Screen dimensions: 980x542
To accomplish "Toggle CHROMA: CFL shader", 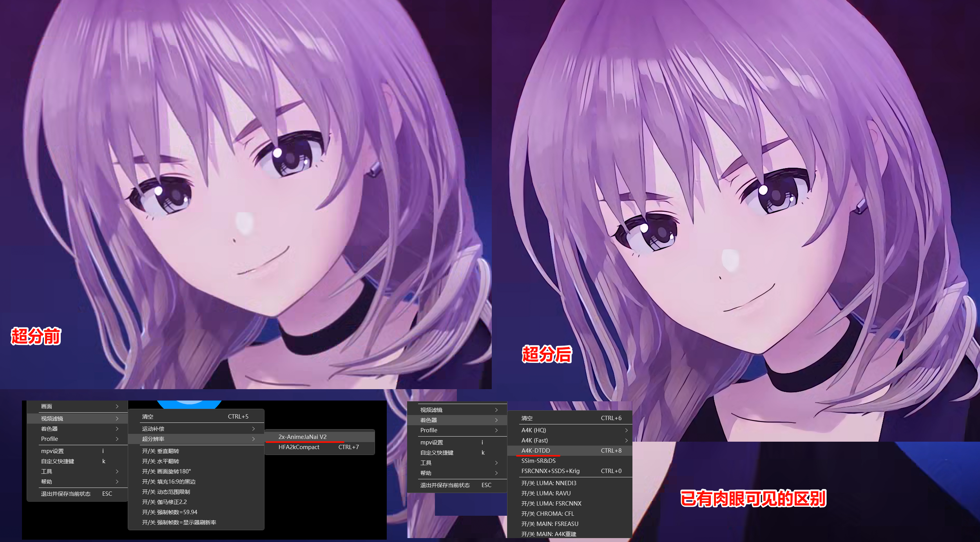I will (547, 513).
